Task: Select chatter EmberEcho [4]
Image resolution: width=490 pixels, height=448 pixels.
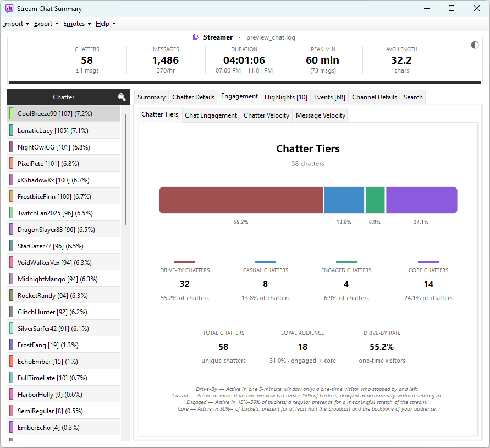Action: tap(64, 428)
